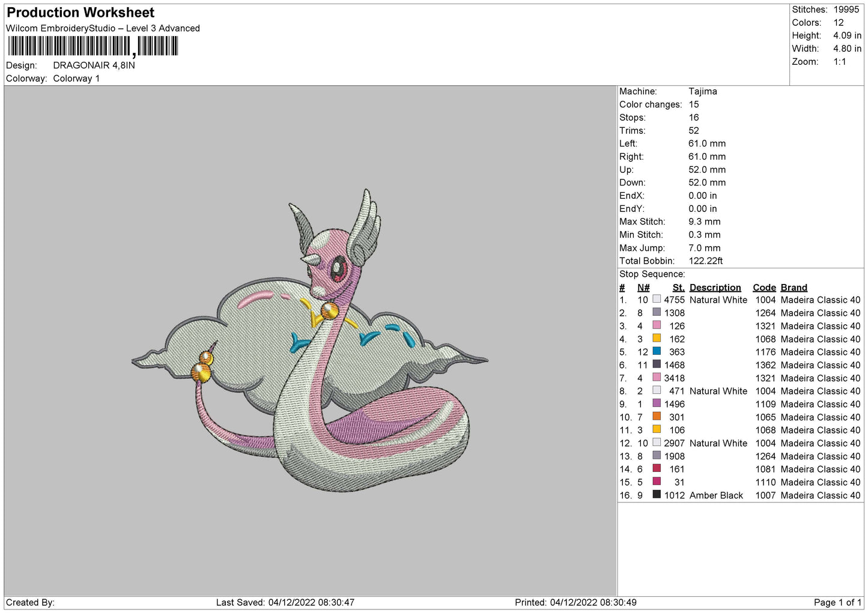Click the white swatch in stop row 1
The height and width of the screenshot is (613, 868).
(657, 299)
